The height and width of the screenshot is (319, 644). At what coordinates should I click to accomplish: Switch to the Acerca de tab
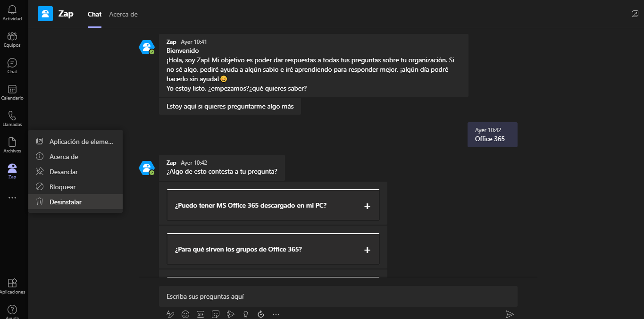pos(123,14)
